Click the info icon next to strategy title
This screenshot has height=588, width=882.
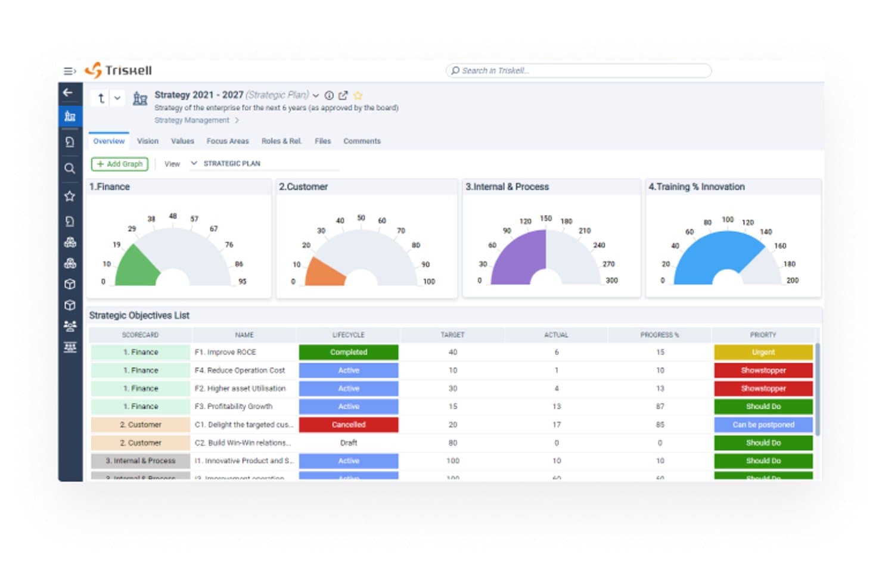[329, 95]
